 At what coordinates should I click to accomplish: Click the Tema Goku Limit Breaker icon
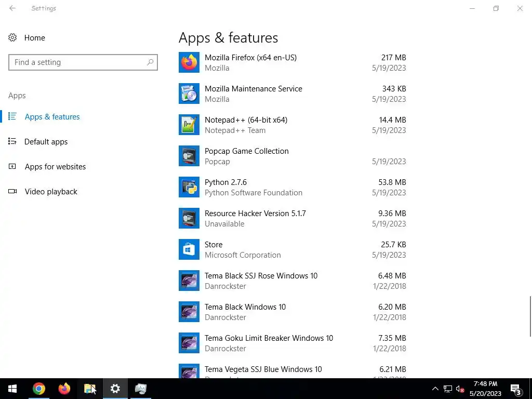(189, 343)
